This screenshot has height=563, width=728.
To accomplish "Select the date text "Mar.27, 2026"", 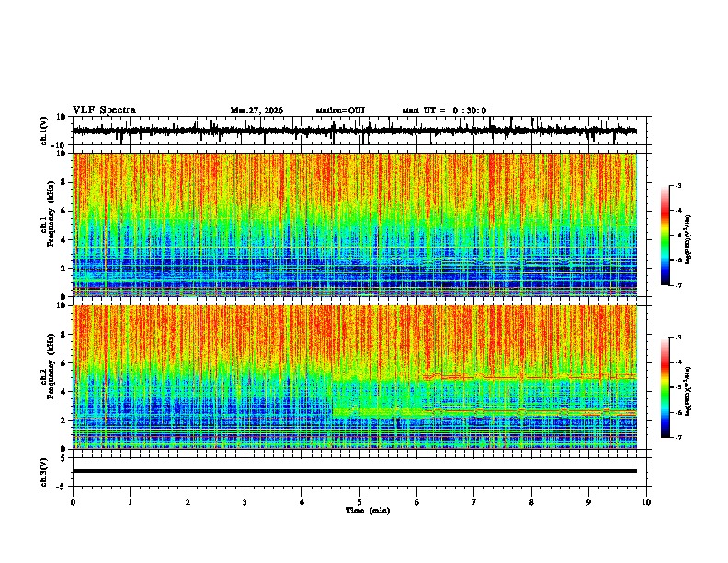I will tap(256, 110).
